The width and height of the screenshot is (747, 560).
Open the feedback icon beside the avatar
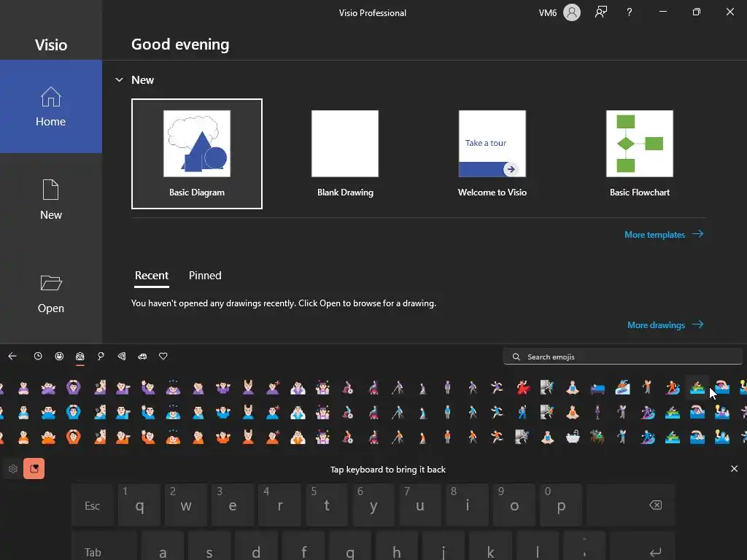[x=601, y=12]
